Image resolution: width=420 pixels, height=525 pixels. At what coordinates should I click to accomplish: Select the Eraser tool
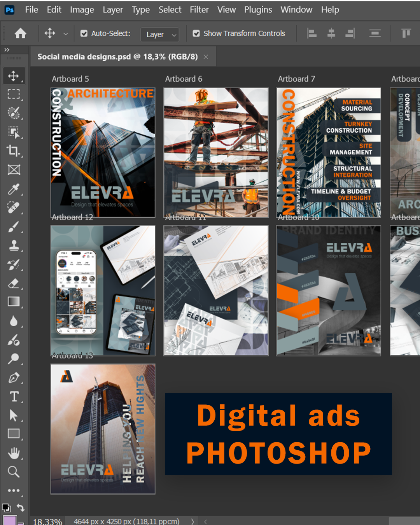14,283
